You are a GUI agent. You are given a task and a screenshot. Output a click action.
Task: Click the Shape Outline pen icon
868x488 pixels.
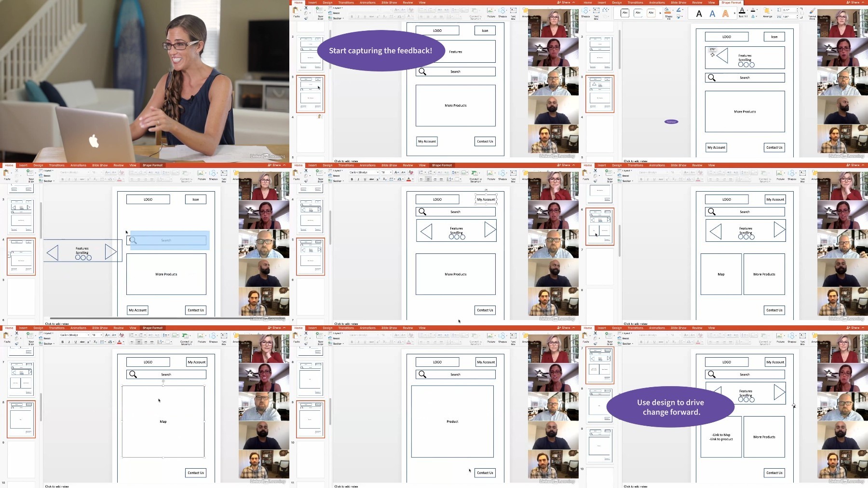click(x=678, y=10)
